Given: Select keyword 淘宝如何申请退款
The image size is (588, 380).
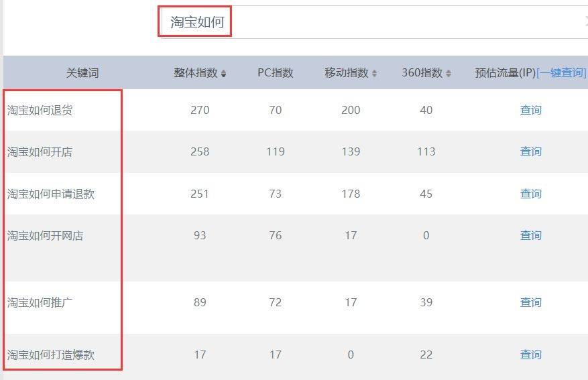Looking at the screenshot, I should 51,194.
